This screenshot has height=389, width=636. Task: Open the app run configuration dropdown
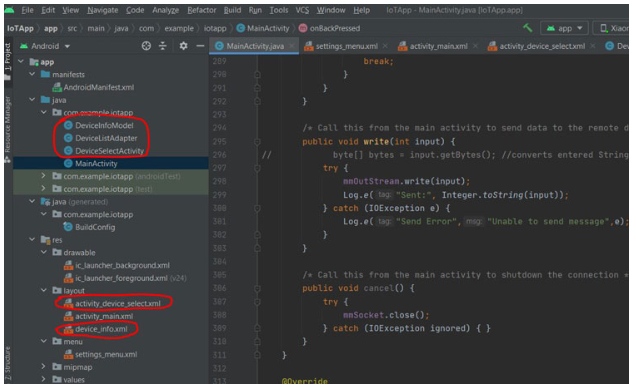[564, 28]
